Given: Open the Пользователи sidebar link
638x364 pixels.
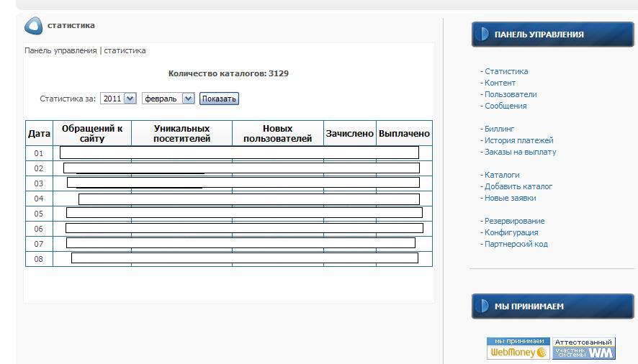Looking at the screenshot, I should pos(511,94).
